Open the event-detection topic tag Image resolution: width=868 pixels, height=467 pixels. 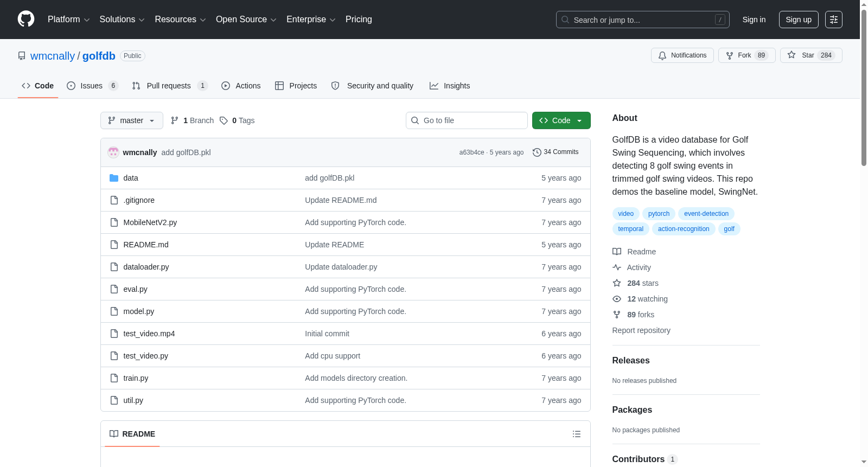pos(706,214)
